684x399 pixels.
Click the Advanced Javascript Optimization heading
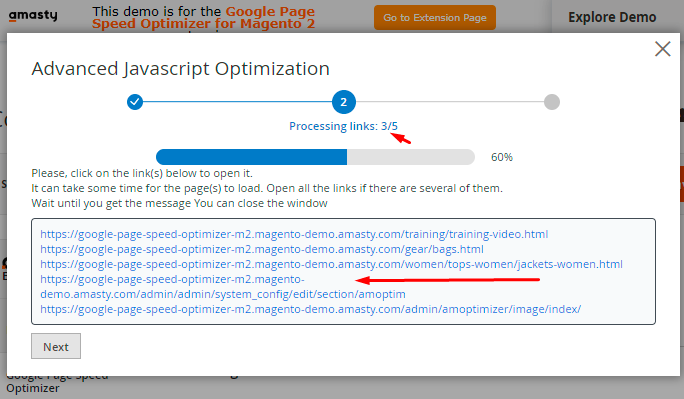click(x=181, y=69)
